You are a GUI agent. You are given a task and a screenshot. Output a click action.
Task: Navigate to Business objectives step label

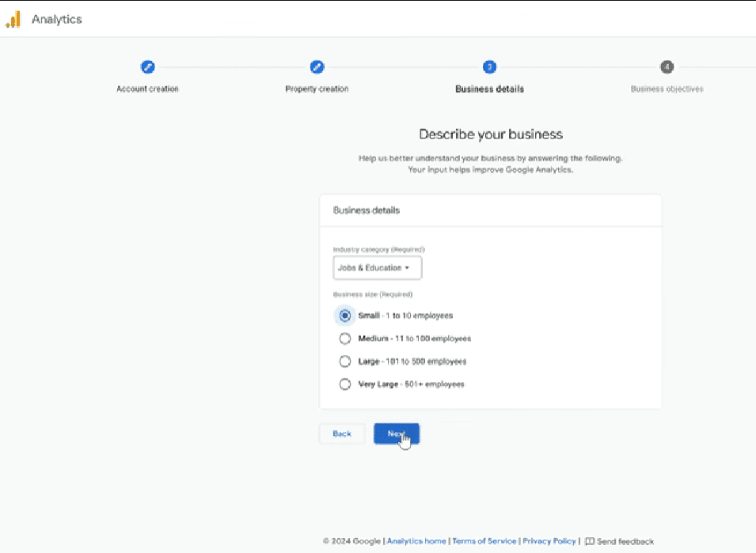click(667, 89)
